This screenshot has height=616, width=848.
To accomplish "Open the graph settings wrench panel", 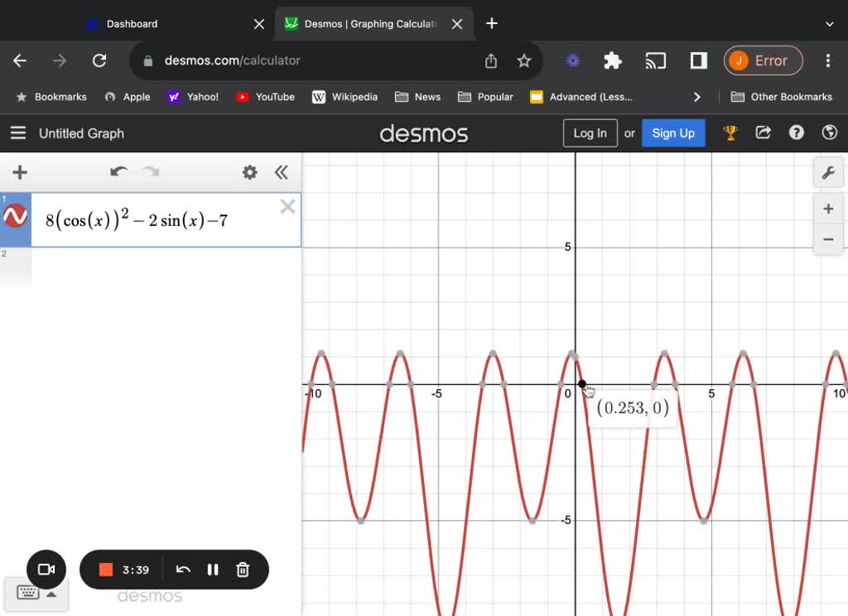I will point(828,172).
